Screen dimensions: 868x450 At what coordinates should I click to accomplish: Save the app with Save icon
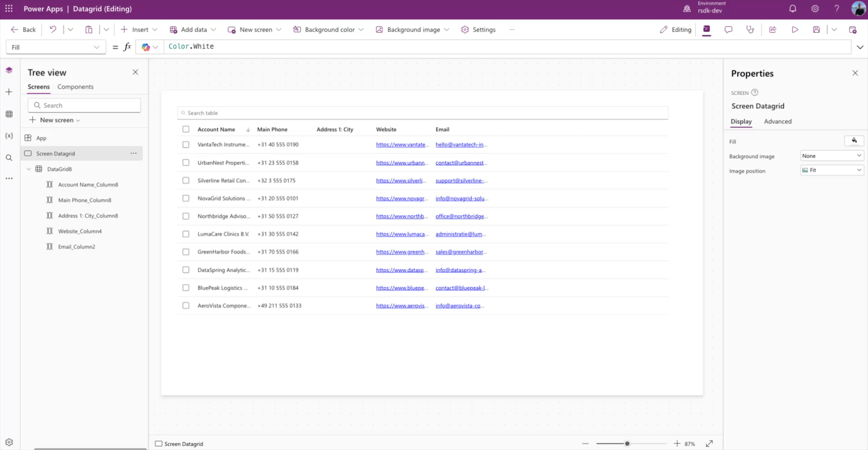[x=816, y=30]
